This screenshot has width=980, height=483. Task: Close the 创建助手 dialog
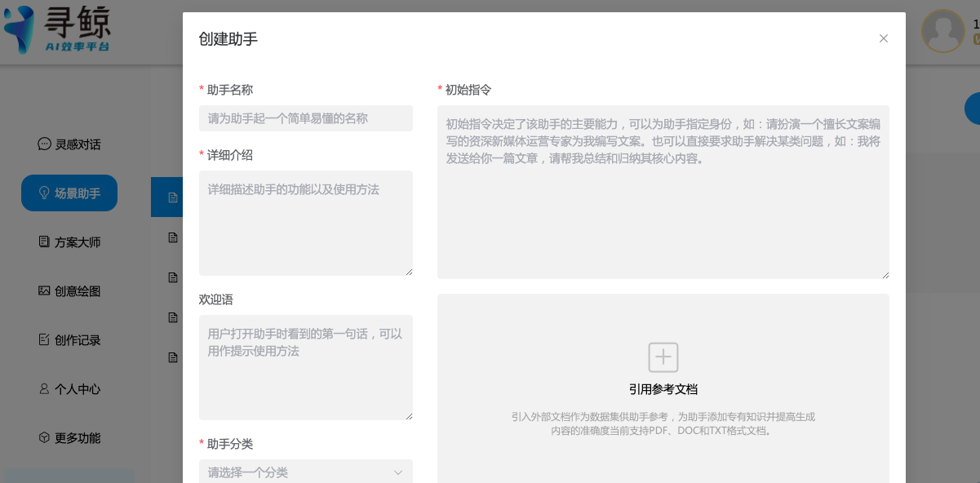pyautogui.click(x=883, y=38)
